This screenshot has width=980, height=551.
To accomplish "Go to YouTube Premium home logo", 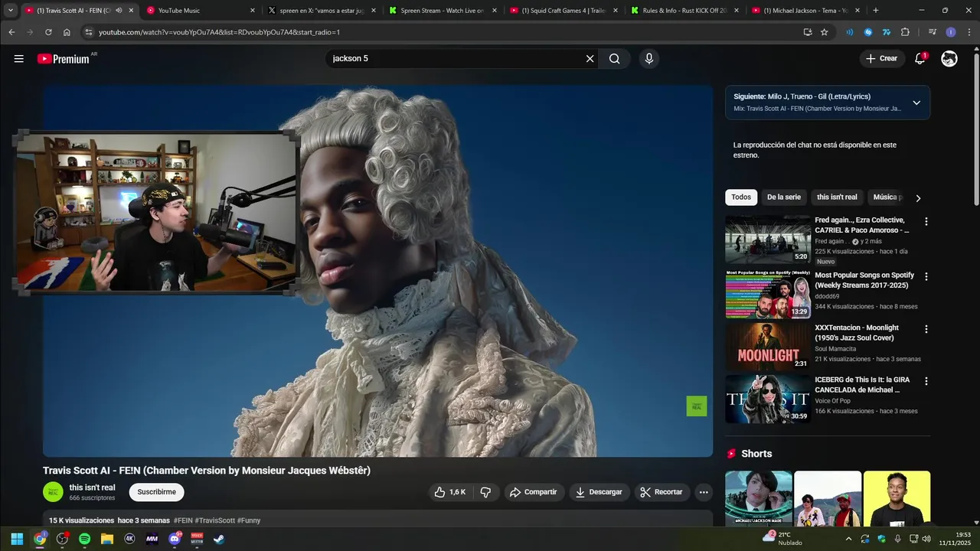I will click(64, 59).
